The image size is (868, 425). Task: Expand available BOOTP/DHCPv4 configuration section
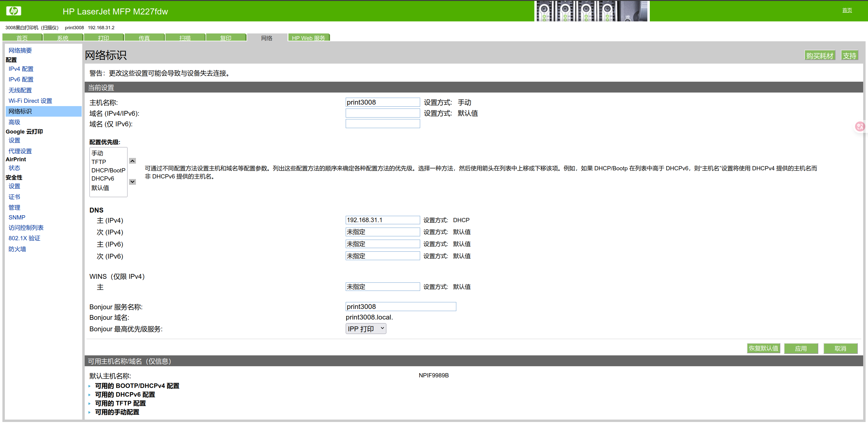tap(137, 386)
